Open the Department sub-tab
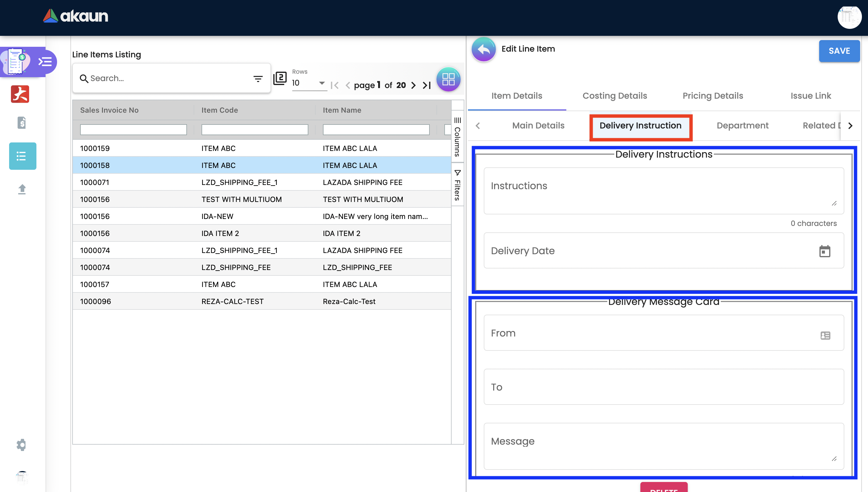This screenshot has width=868, height=492. coord(742,125)
